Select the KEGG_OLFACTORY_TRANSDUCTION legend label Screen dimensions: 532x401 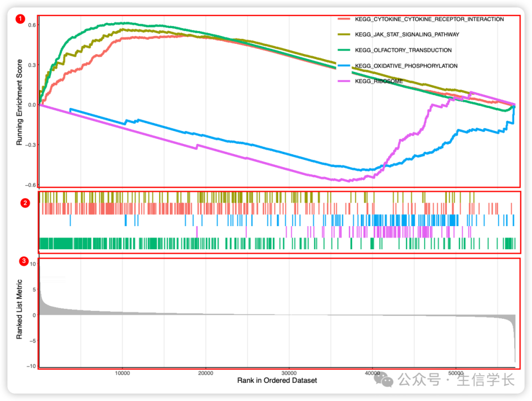pos(403,50)
